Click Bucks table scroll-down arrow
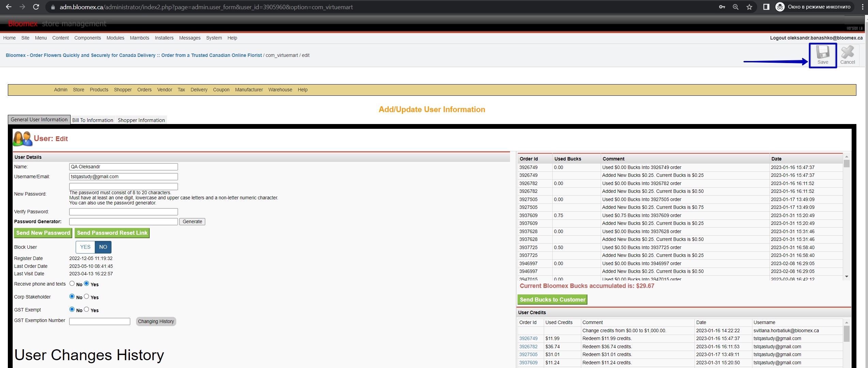The image size is (868, 368). (847, 276)
